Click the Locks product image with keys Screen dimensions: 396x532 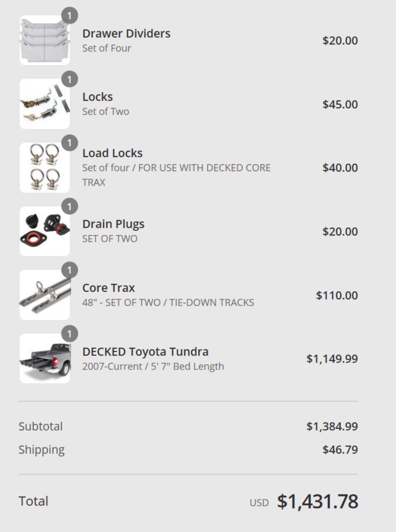45,104
